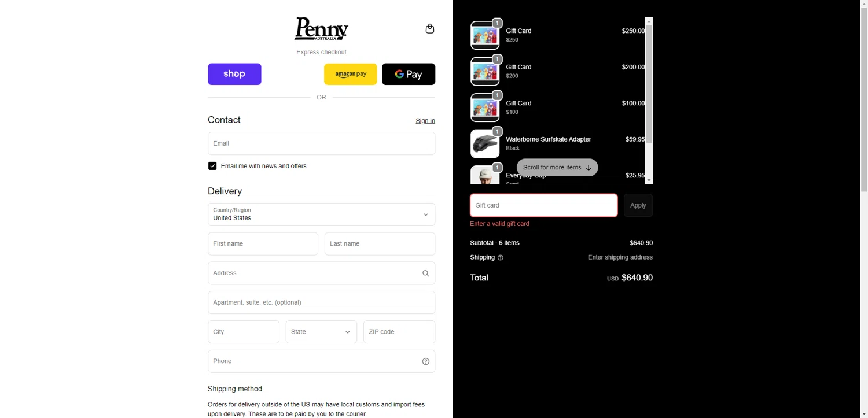Pay with Amazon Pay button
868x418 pixels.
[x=351, y=74]
